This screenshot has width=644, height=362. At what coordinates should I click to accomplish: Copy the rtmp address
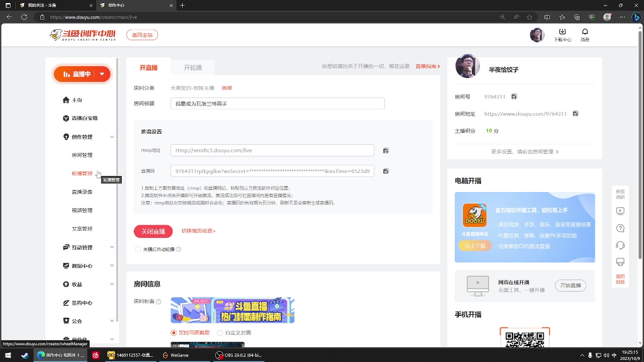point(386,150)
